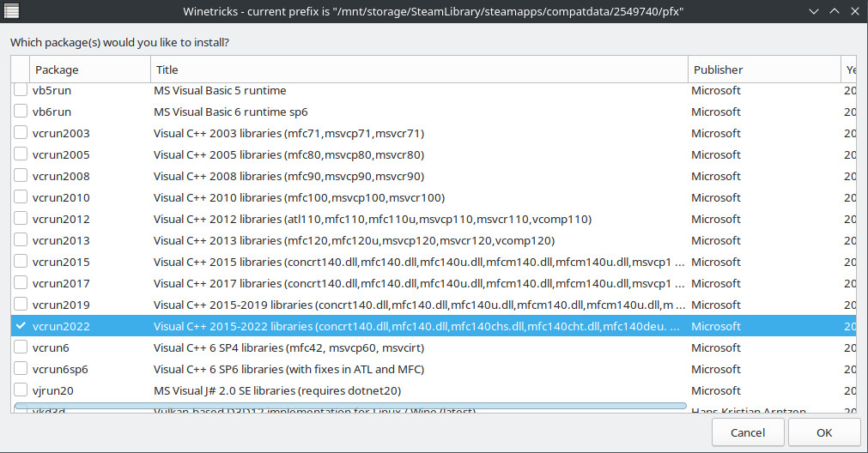This screenshot has width=868, height=453.
Task: Toggle the vcrun2017 checkbox
Action: click(x=21, y=282)
